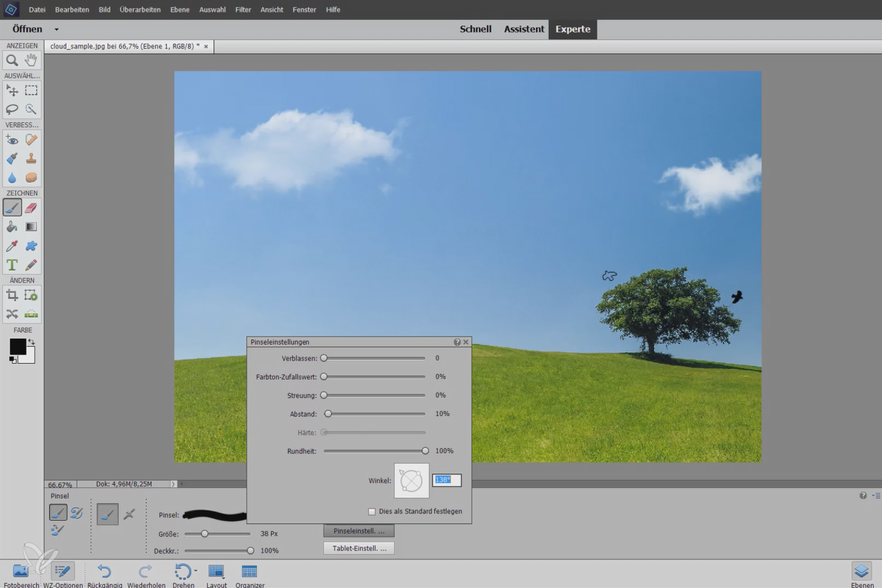Swap foreground and background colors

coord(32,343)
